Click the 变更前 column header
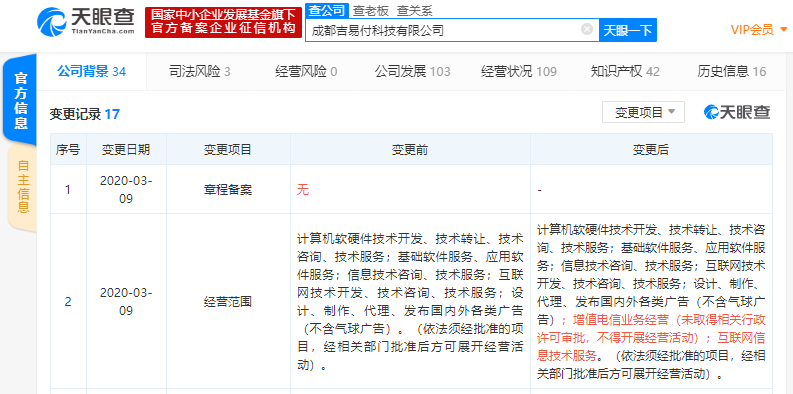This screenshot has height=394, width=793. coord(410,149)
